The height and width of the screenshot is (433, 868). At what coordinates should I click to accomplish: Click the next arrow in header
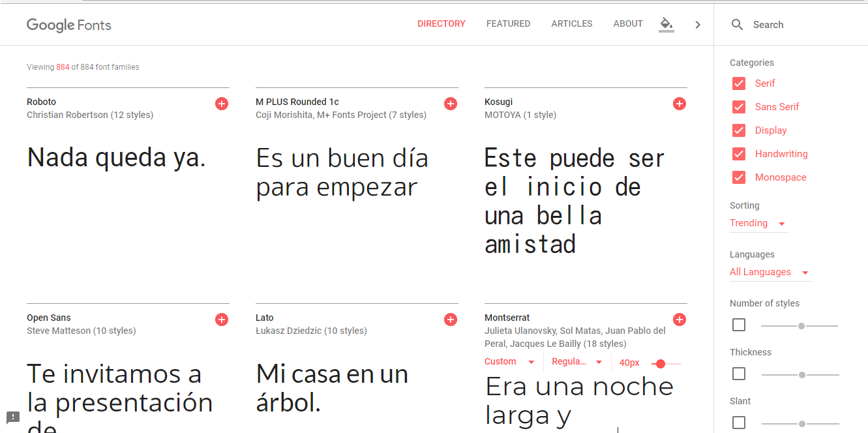click(698, 25)
